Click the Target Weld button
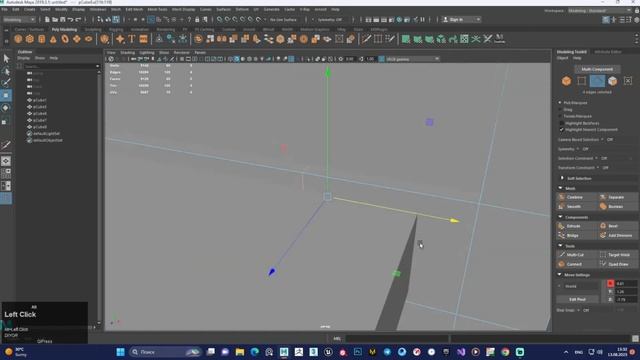The image size is (640, 360). coord(617,255)
